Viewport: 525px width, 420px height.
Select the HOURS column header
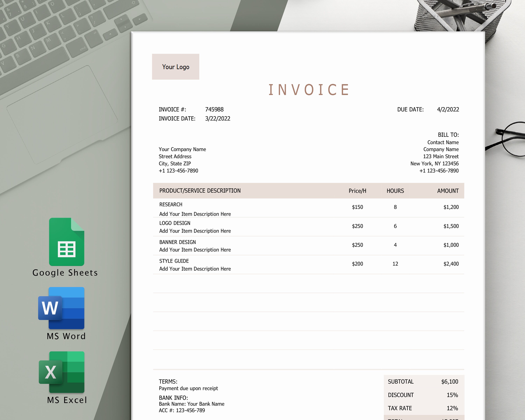tap(395, 191)
